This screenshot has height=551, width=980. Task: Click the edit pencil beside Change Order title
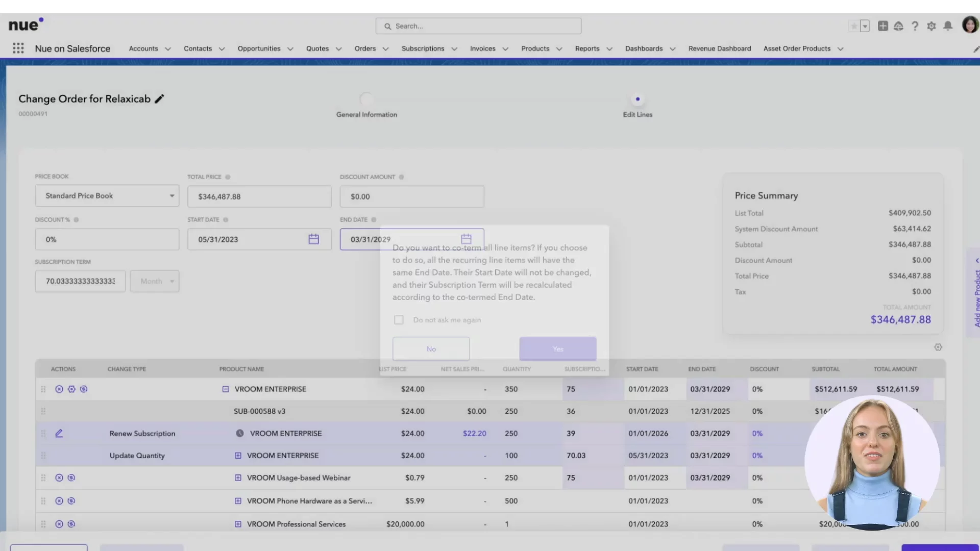pos(160,99)
